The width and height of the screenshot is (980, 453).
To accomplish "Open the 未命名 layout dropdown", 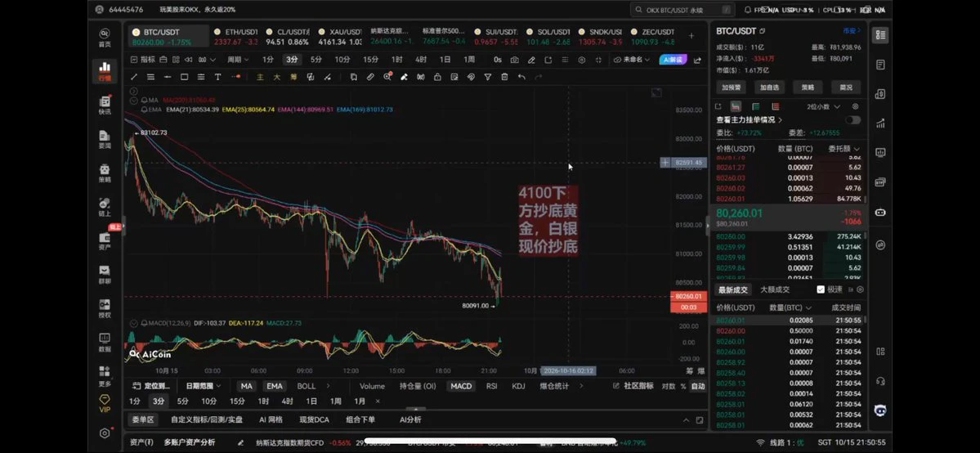I will pyautogui.click(x=631, y=60).
